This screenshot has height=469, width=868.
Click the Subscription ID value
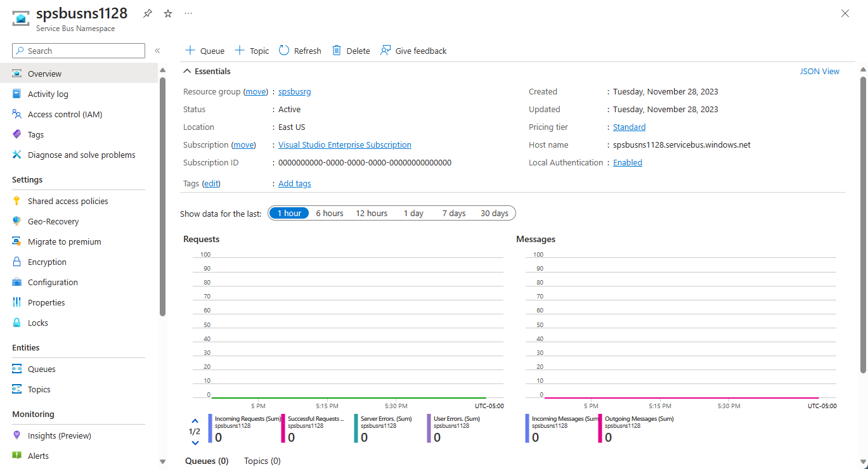pos(365,162)
